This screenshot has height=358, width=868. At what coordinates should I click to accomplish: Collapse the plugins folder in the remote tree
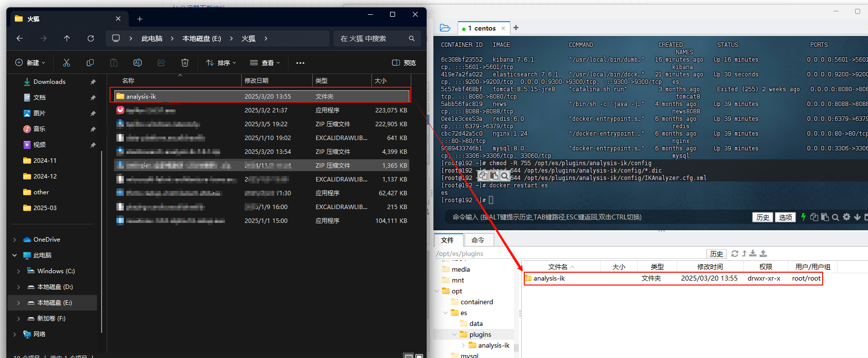(x=454, y=334)
